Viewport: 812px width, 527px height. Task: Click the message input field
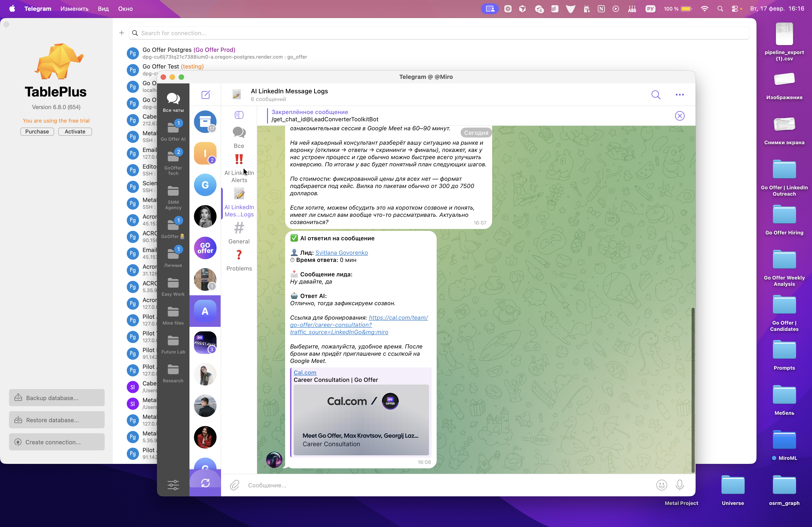pos(443,485)
